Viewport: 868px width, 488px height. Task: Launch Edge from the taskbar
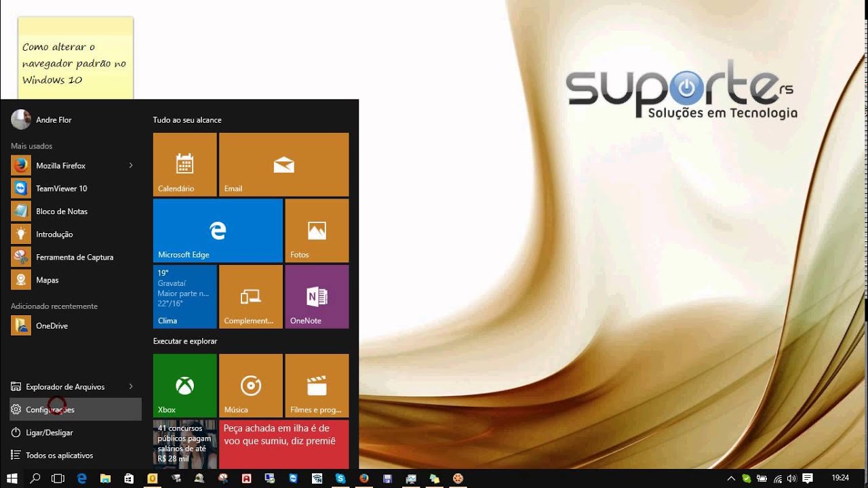[82, 478]
